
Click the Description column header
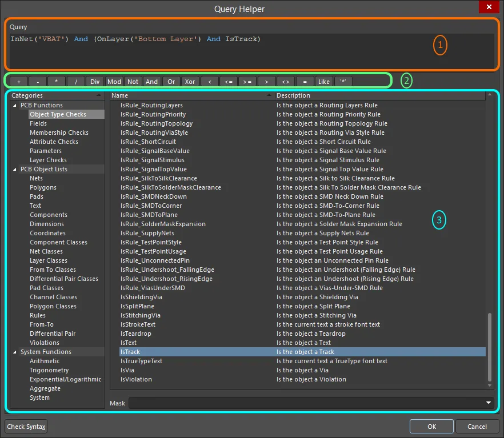pos(380,95)
